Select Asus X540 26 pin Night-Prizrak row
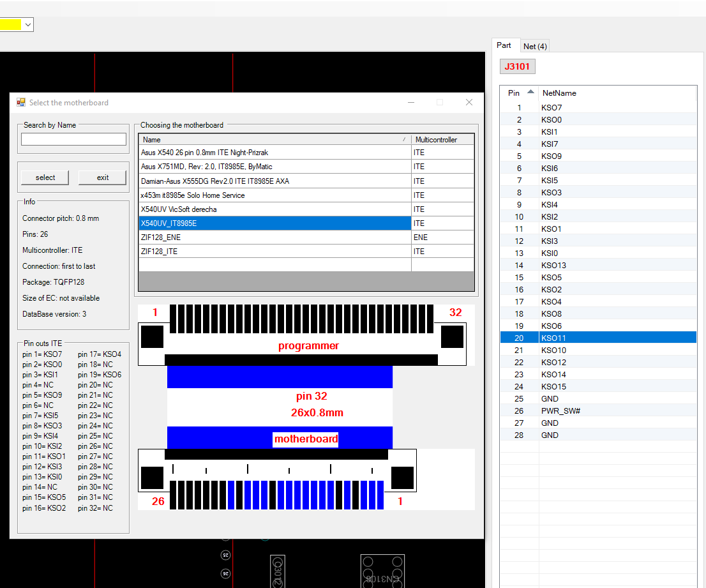Viewport: 706px width, 588px height. coord(306,153)
